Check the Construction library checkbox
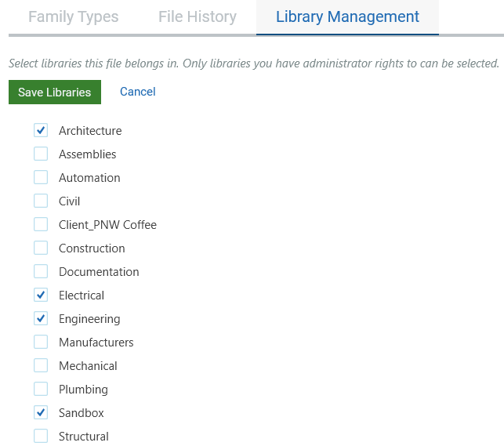The width and height of the screenshot is (504, 446). (x=41, y=248)
